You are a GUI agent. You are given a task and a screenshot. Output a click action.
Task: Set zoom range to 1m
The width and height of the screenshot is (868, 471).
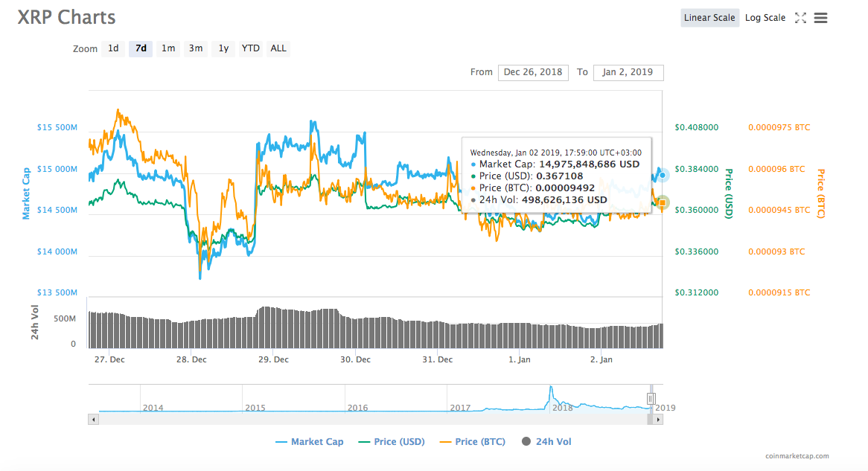pos(168,48)
